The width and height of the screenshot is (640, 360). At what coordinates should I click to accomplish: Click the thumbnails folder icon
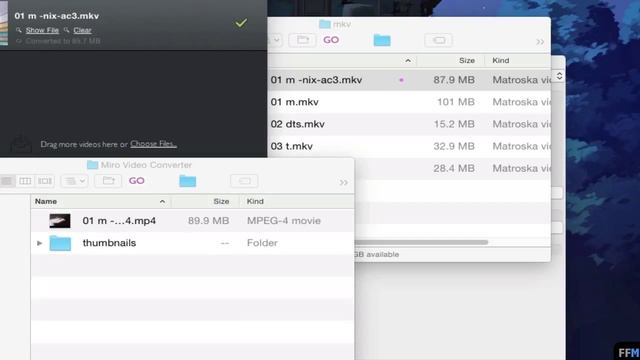[x=60, y=243]
